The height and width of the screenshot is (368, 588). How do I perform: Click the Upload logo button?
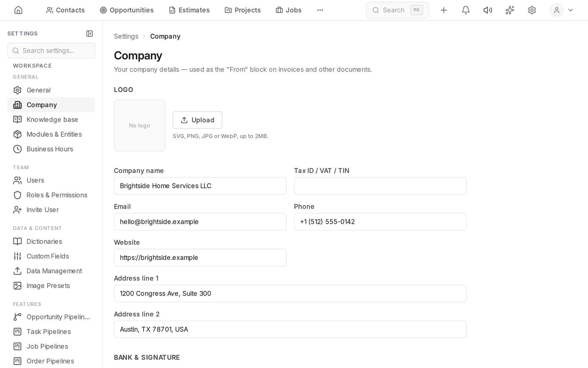[x=198, y=120]
